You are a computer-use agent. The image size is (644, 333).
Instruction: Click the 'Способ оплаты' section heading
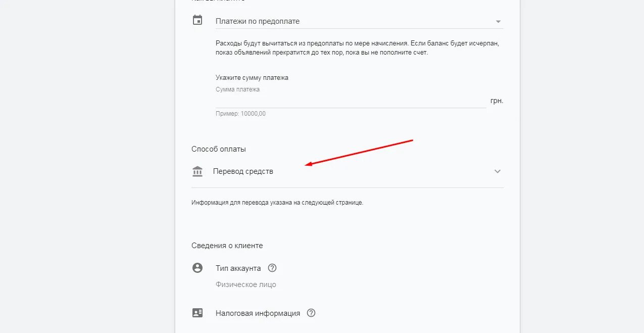219,149
